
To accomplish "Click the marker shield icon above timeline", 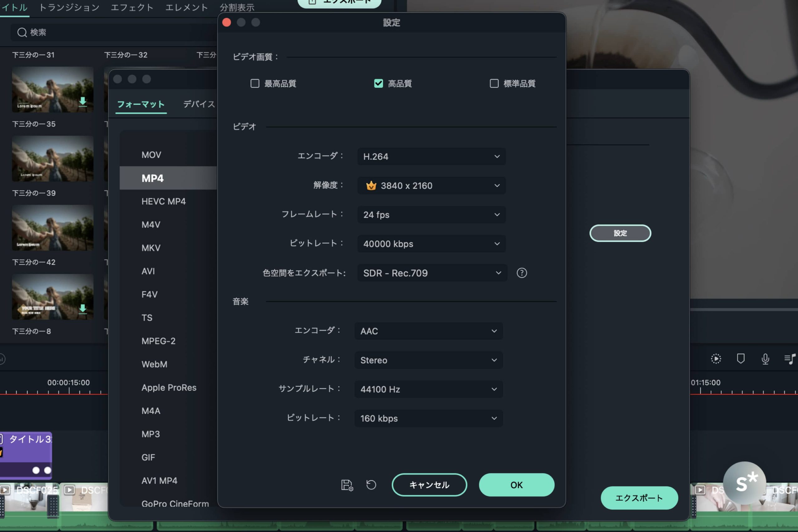I will pyautogui.click(x=741, y=359).
